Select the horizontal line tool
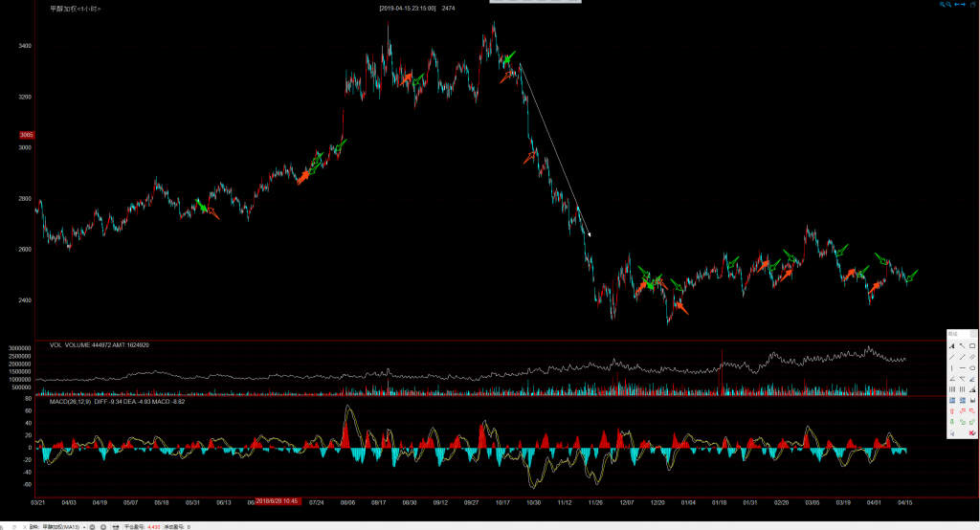This screenshot has height=530, width=980. click(x=963, y=368)
